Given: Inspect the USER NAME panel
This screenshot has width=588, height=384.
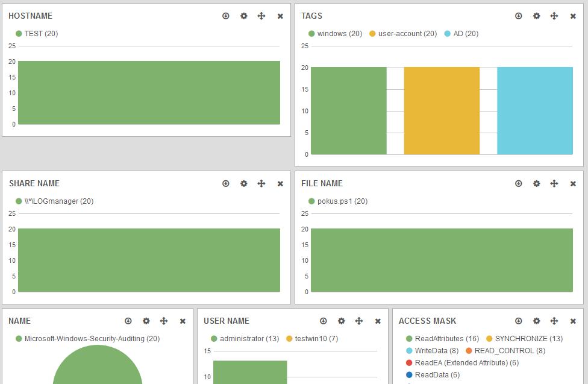Looking at the screenshot, I should (x=324, y=321).
